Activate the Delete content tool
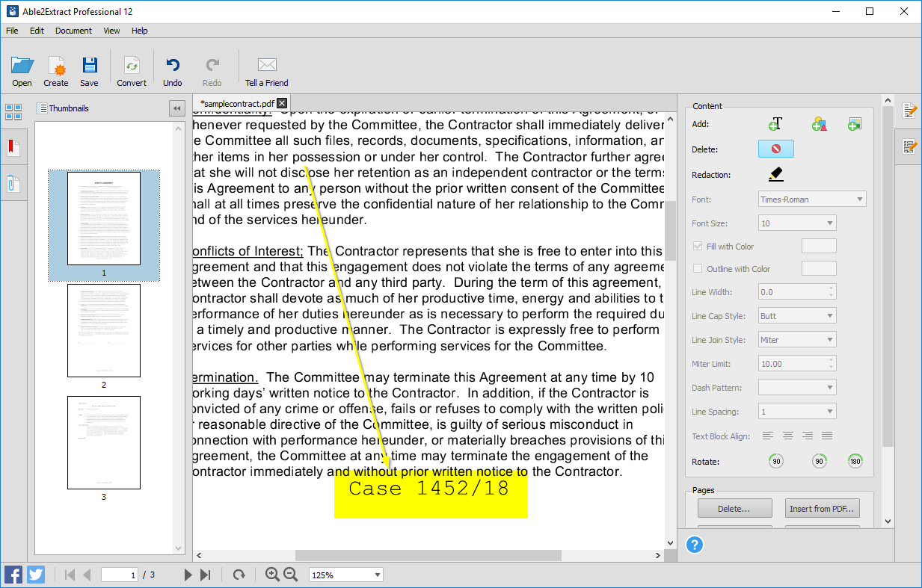This screenshot has height=588, width=922. pyautogui.click(x=776, y=149)
